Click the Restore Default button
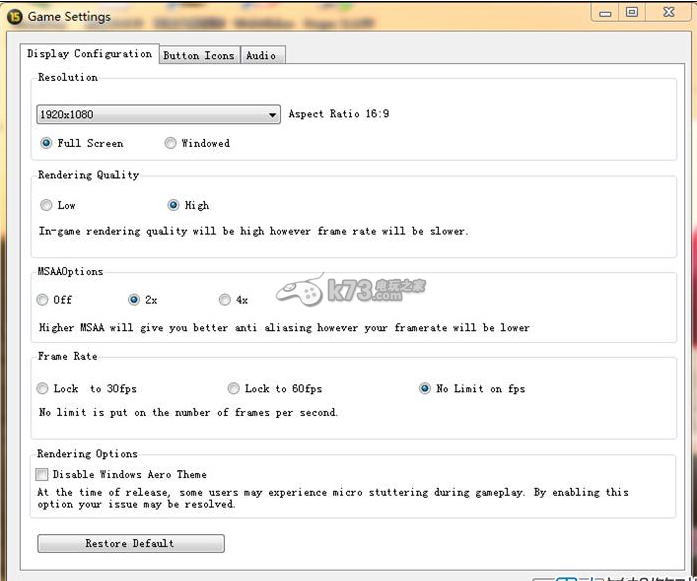This screenshot has width=697, height=581. 130,544
